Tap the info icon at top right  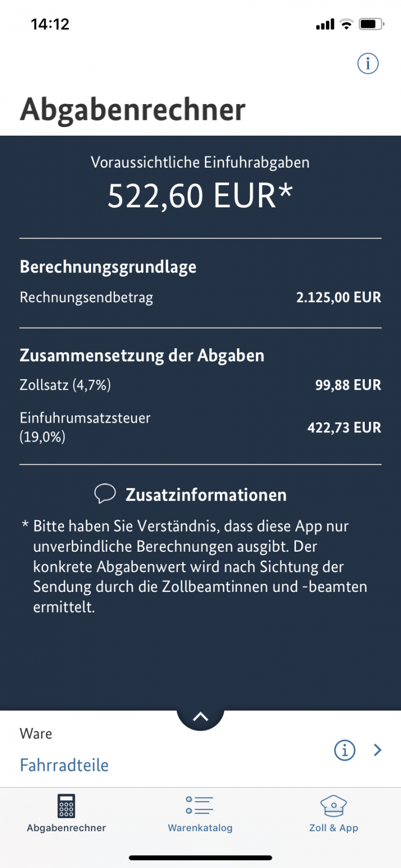point(368,63)
